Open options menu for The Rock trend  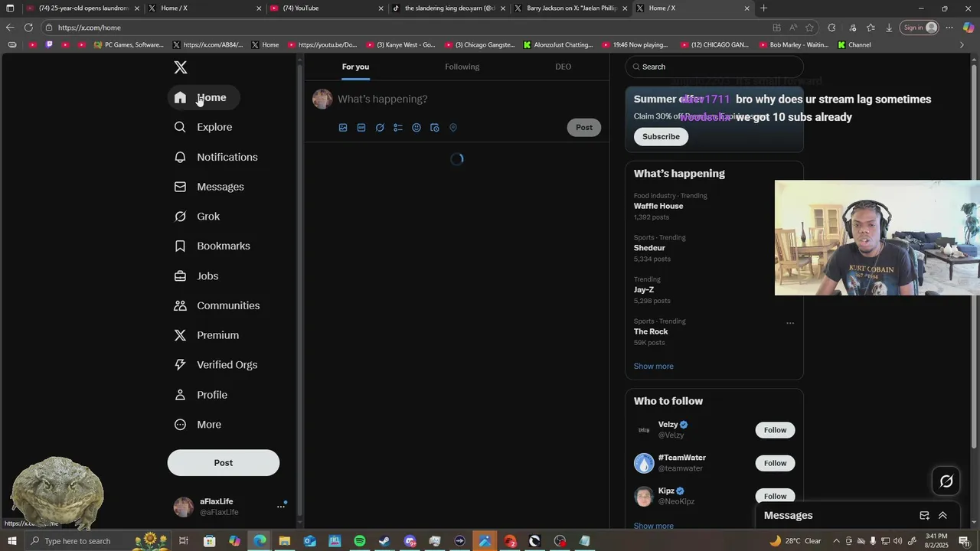click(790, 323)
